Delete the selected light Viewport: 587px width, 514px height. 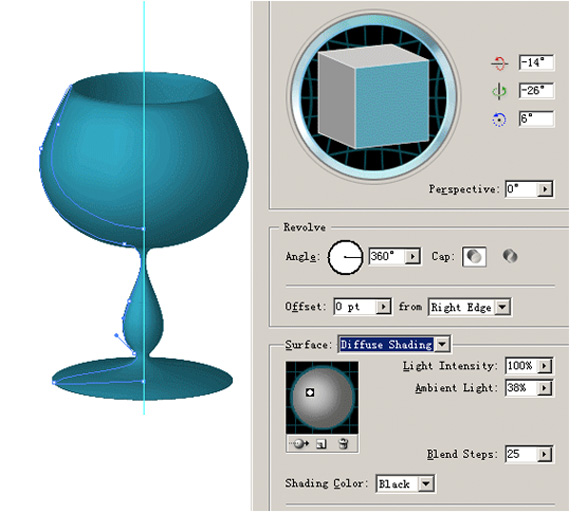point(343,444)
